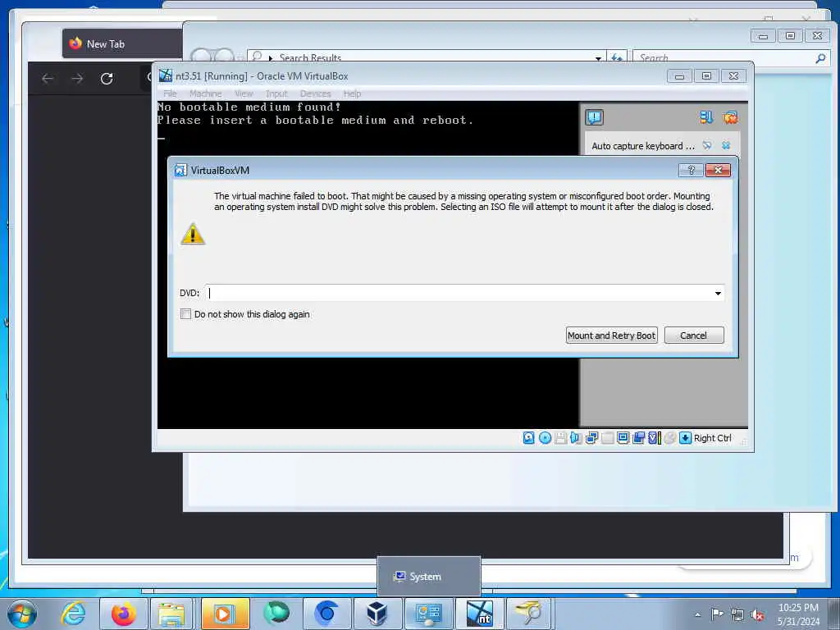
Task: Click the Action Center flag tray icon
Action: [x=717, y=614]
